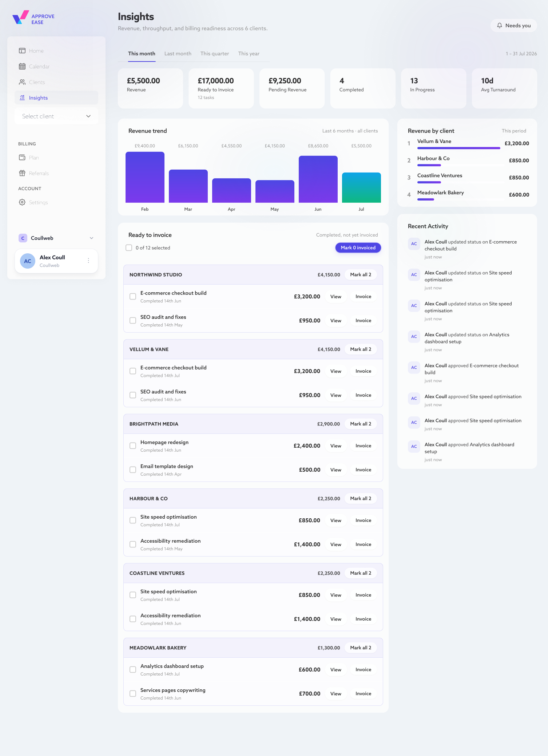Click the Vellum & Vane revenue progress bar

tap(458, 148)
